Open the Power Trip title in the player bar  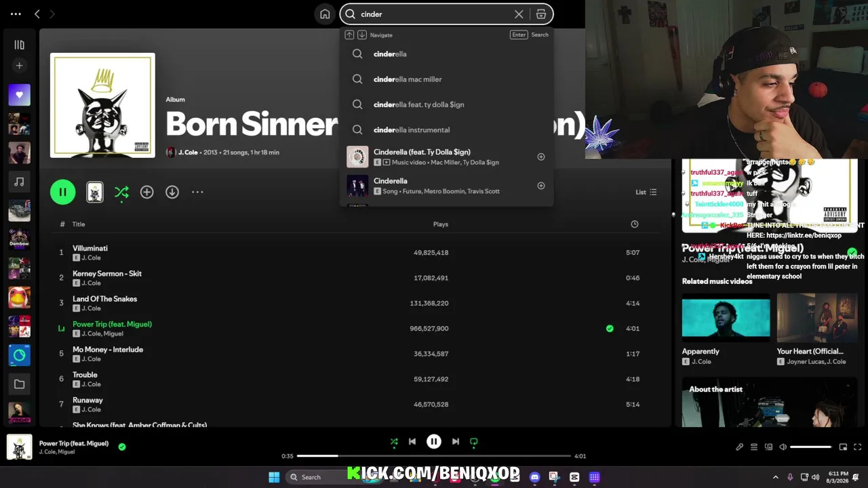tap(74, 443)
